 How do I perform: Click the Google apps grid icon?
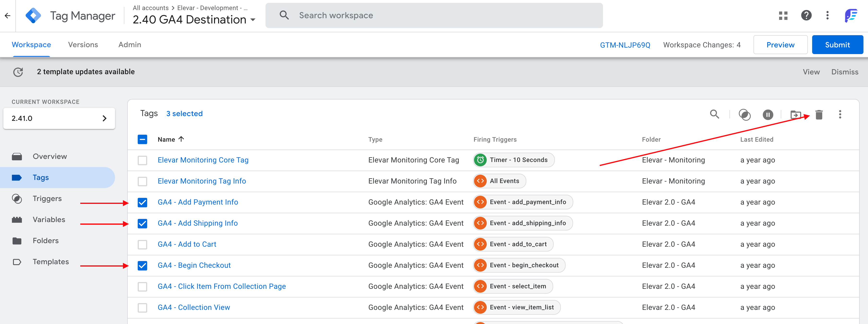pos(783,16)
